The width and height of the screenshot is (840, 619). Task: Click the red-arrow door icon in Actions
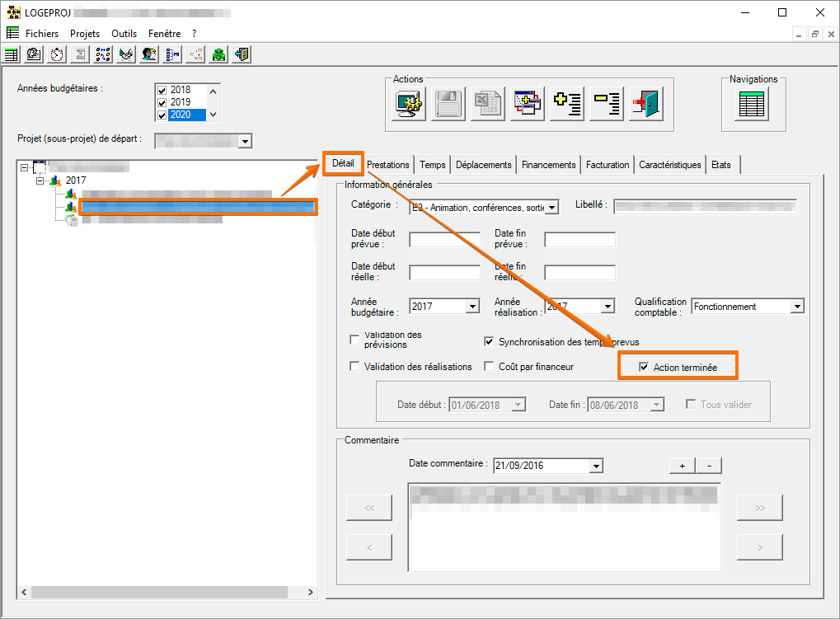tap(646, 104)
